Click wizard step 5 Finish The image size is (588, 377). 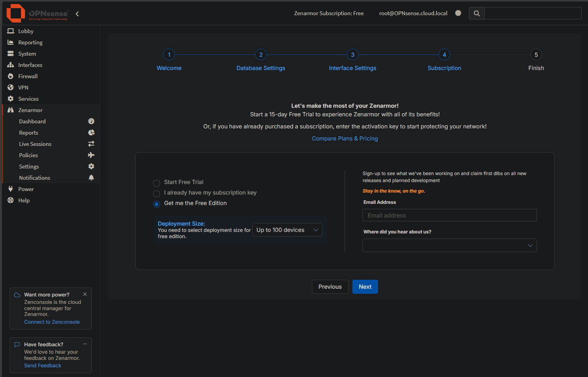[536, 60]
